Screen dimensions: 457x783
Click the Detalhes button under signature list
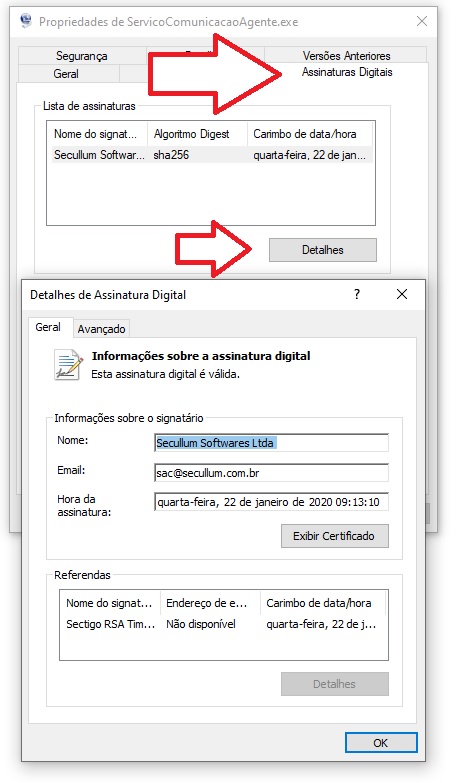tap(323, 250)
